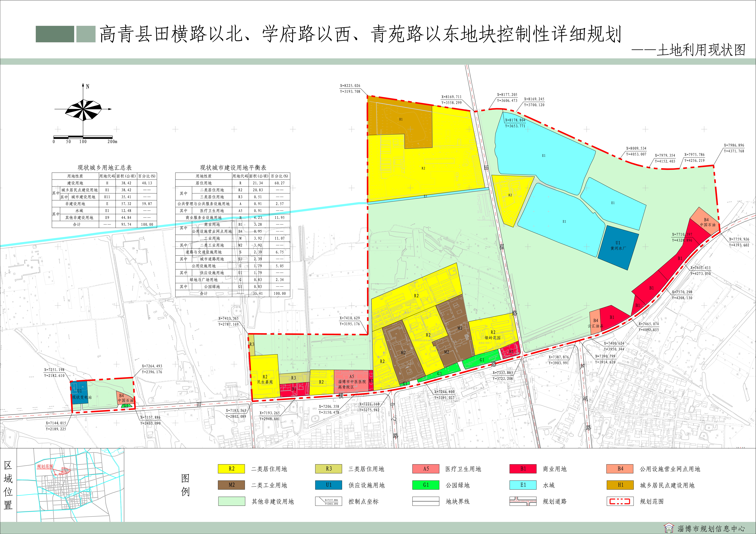Click the 黄河水厂 U1 parcel

(618, 248)
